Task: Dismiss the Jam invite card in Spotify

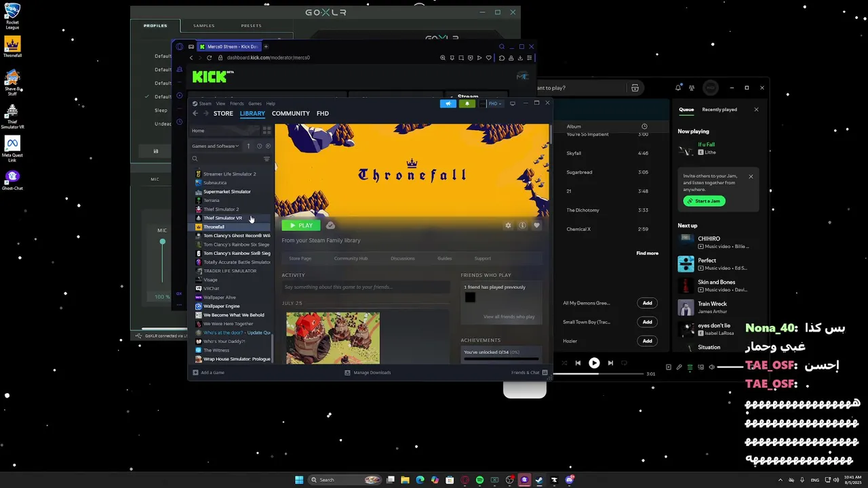Action: pyautogui.click(x=751, y=176)
